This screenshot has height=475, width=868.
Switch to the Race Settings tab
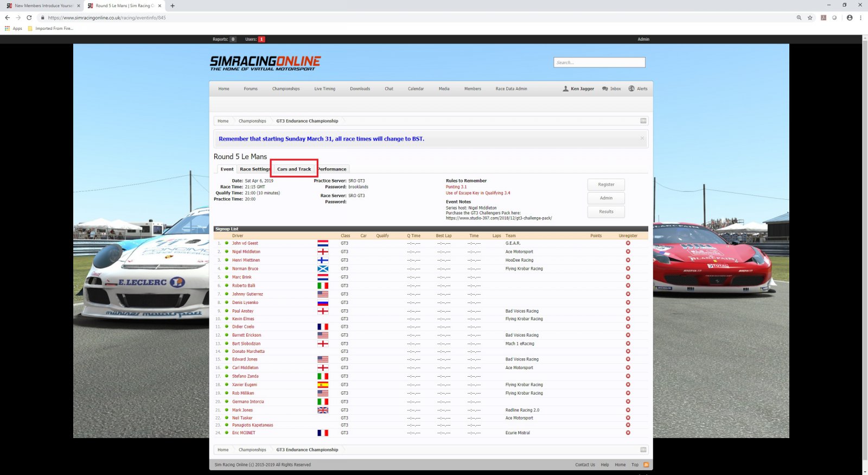pos(254,169)
